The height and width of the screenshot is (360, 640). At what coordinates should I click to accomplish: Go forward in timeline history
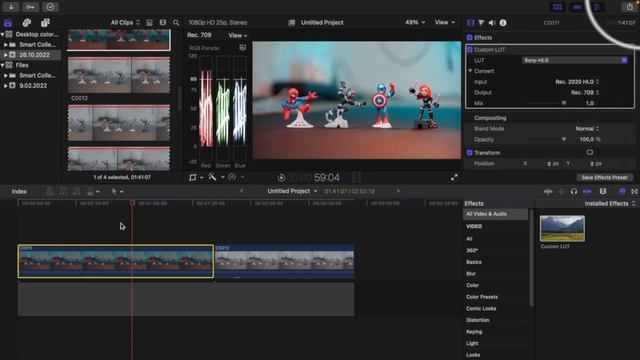398,191
